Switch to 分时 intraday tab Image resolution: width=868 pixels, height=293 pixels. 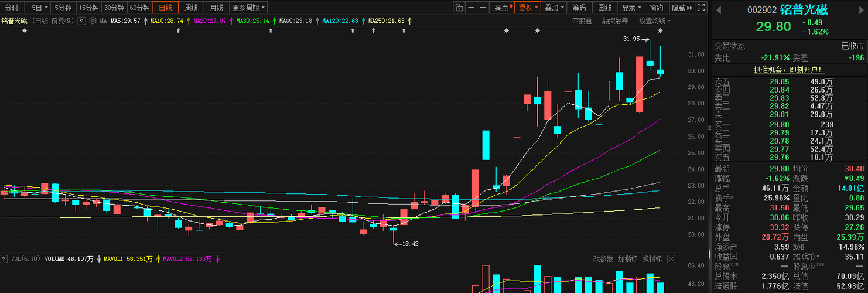12,8
